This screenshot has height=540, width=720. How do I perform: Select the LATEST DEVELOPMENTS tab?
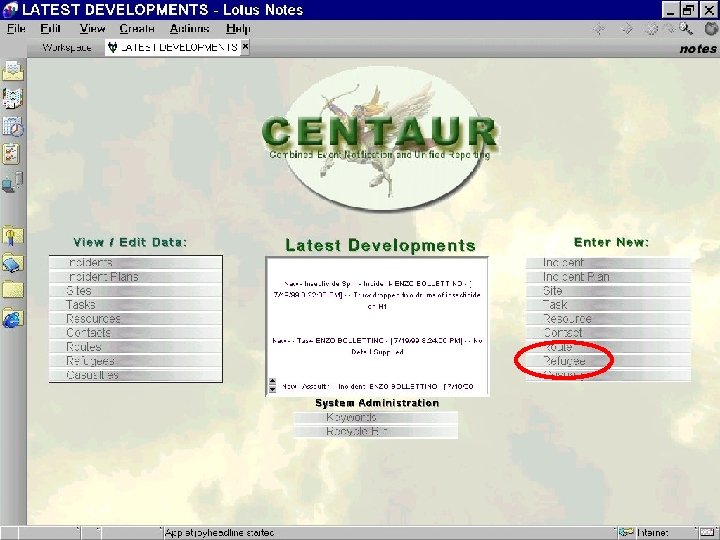[x=174, y=47]
